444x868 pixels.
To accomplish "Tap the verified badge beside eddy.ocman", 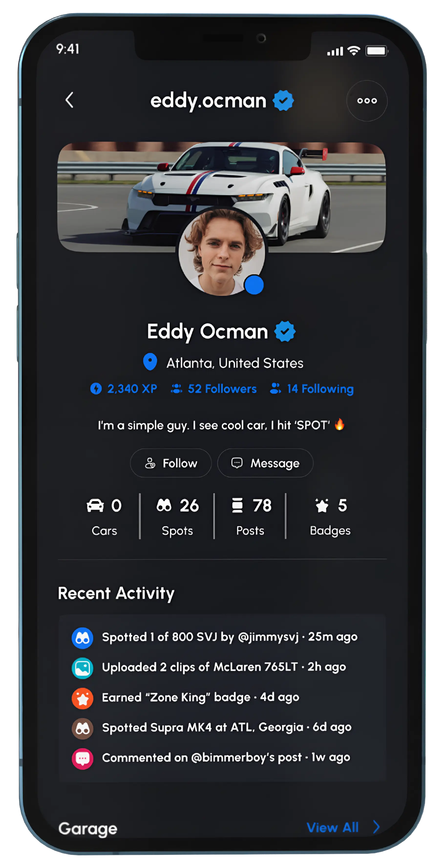I will [x=283, y=100].
